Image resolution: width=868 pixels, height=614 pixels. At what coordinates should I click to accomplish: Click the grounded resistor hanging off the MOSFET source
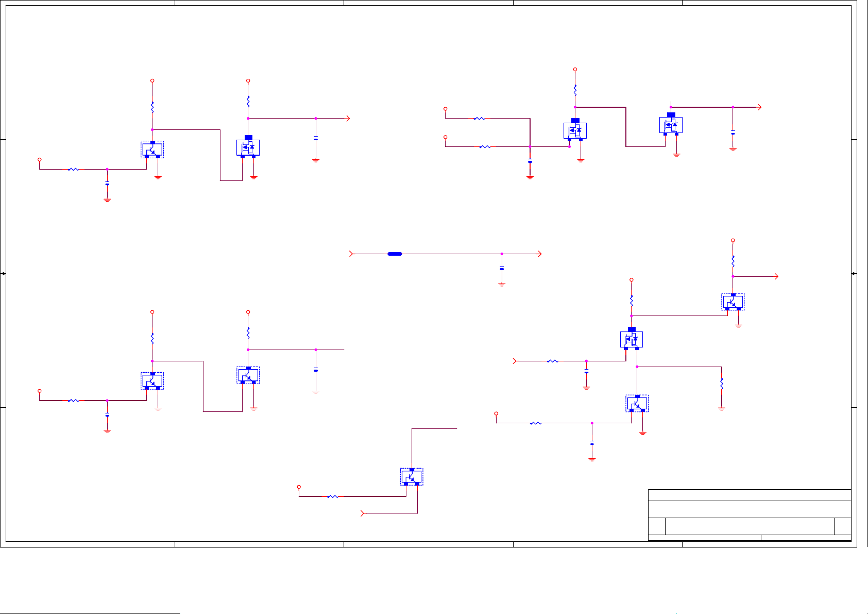point(722,384)
